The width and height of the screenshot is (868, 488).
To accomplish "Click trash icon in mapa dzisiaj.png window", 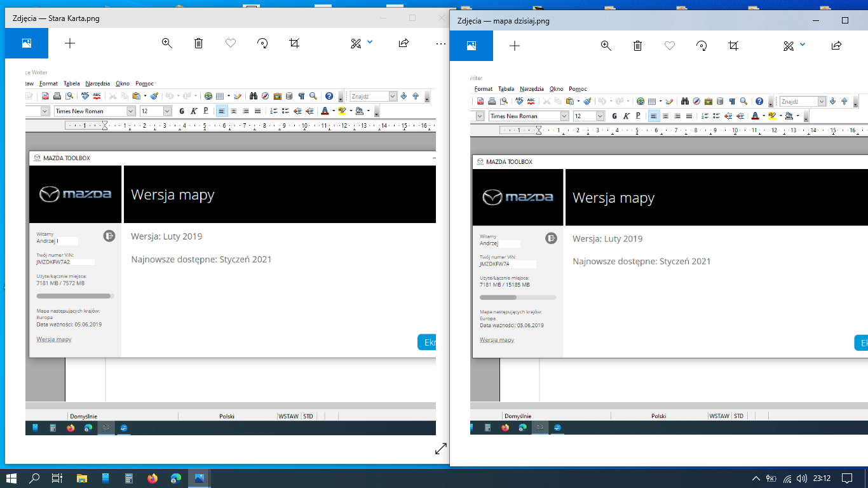I will (638, 46).
